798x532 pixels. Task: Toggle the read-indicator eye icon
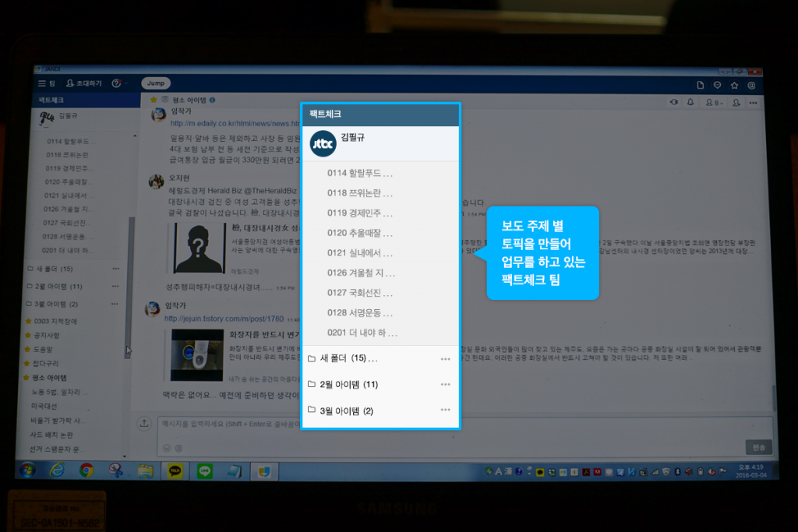(x=673, y=102)
